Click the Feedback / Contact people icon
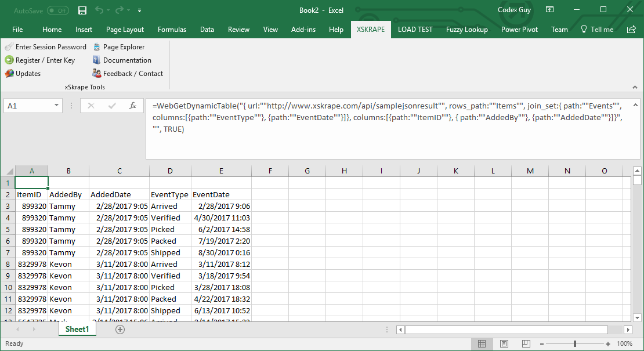This screenshot has height=351, width=644. [x=96, y=74]
